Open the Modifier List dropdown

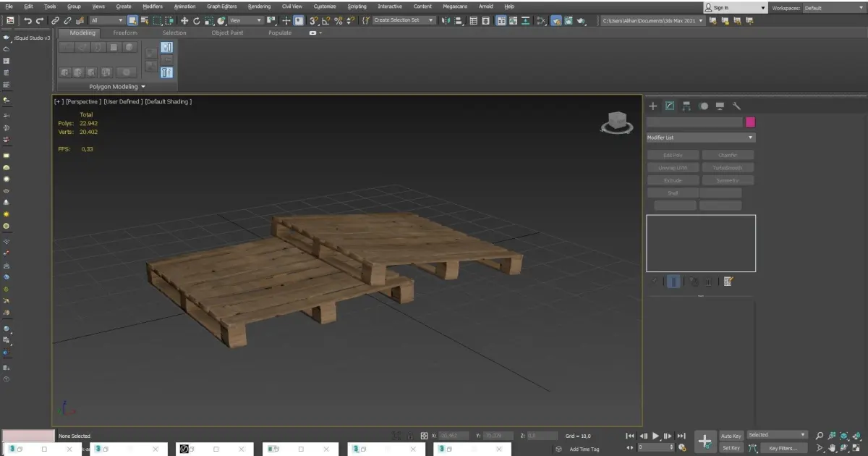coord(700,138)
